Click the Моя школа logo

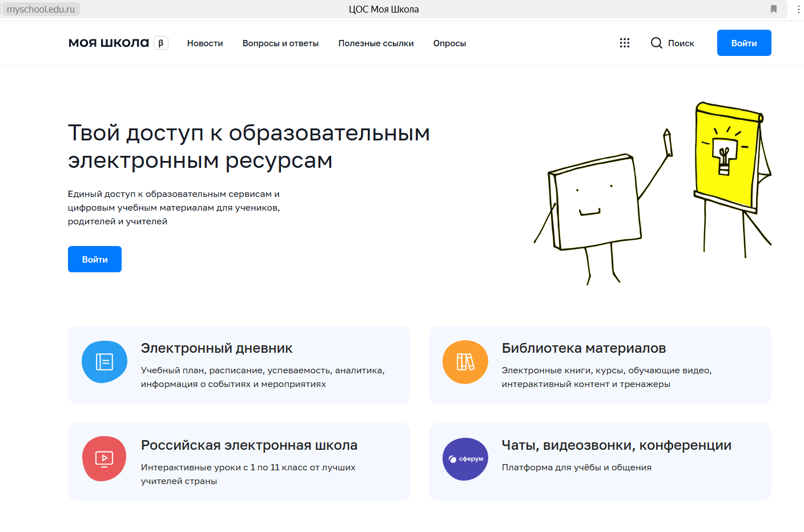pyautogui.click(x=108, y=43)
